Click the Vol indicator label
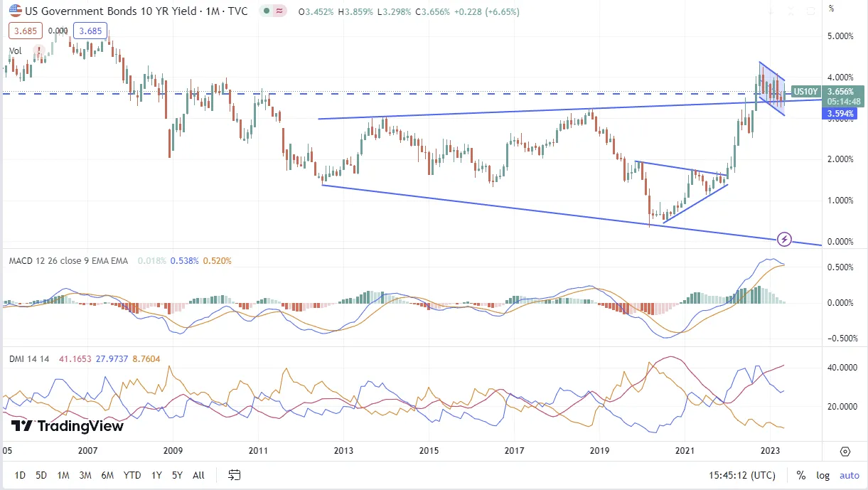Image resolution: width=868 pixels, height=490 pixels. pos(16,50)
